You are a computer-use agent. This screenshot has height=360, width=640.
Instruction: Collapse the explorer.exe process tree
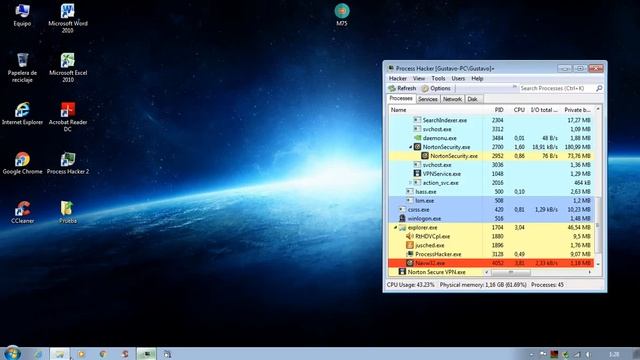(x=396, y=227)
